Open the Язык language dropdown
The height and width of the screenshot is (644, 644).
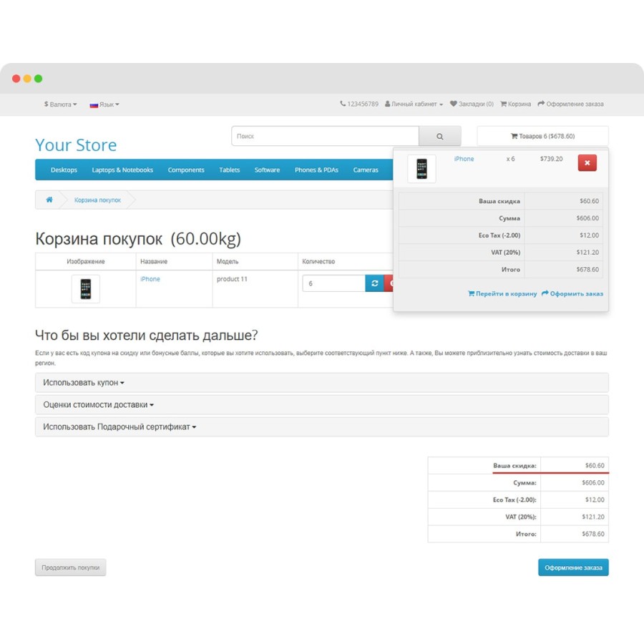pos(104,104)
